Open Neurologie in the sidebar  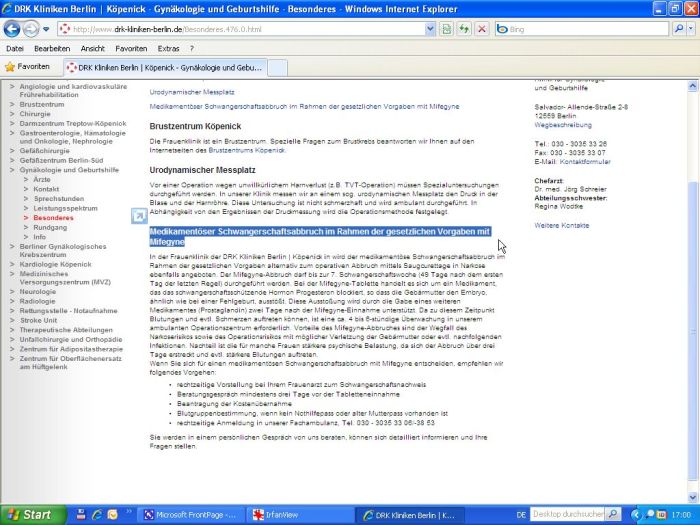(x=38, y=292)
